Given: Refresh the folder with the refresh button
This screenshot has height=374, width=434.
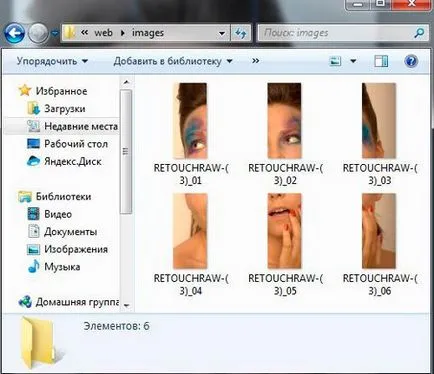Looking at the screenshot, I should (x=240, y=33).
